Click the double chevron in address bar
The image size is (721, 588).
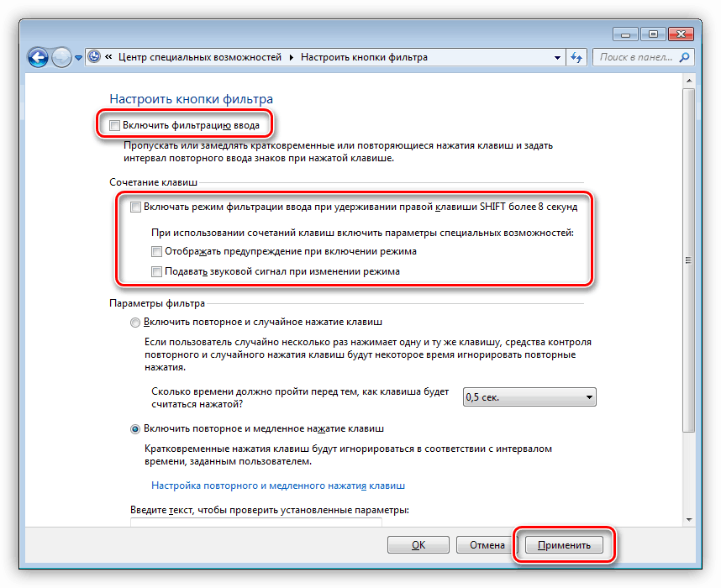tap(108, 56)
